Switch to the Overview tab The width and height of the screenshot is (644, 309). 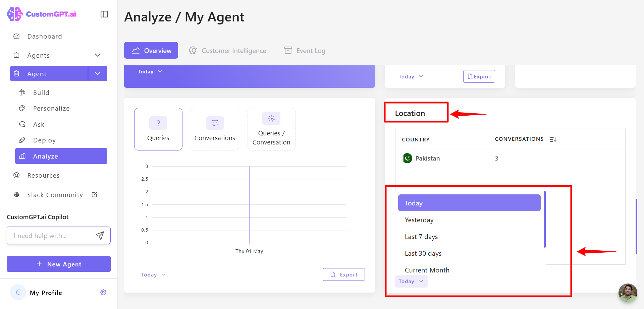[x=151, y=50]
